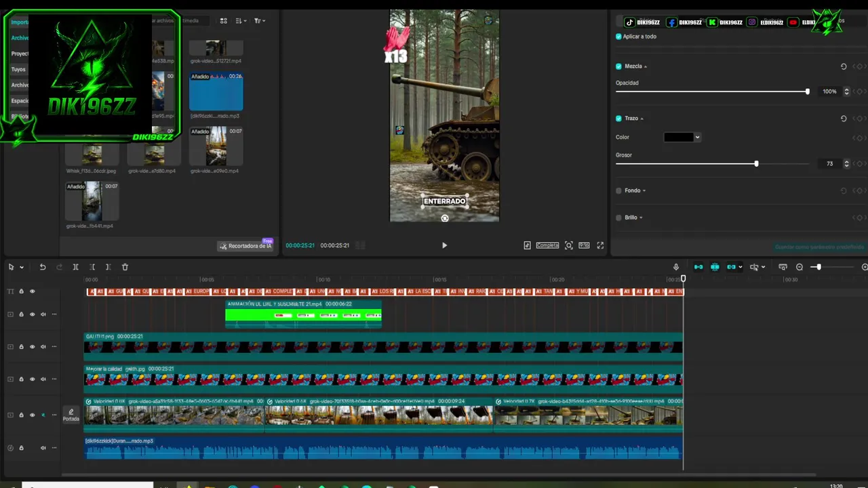Hide the ANIMACIÓN clip track eye icon

click(x=32, y=314)
